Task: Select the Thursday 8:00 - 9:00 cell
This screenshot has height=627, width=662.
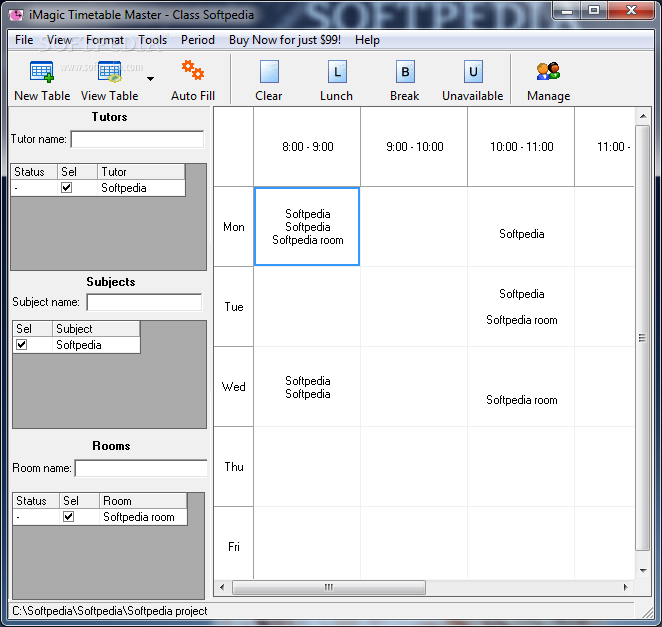Action: click(x=307, y=467)
